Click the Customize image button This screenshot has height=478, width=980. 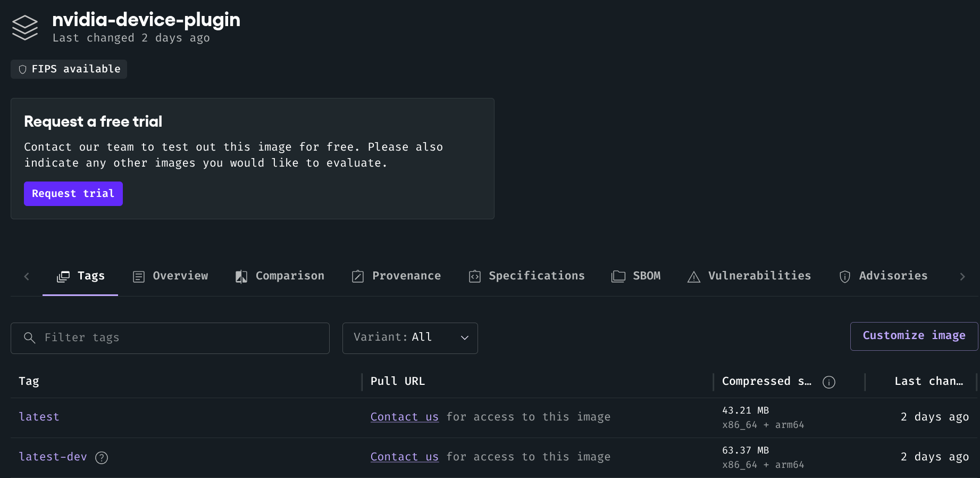(914, 336)
